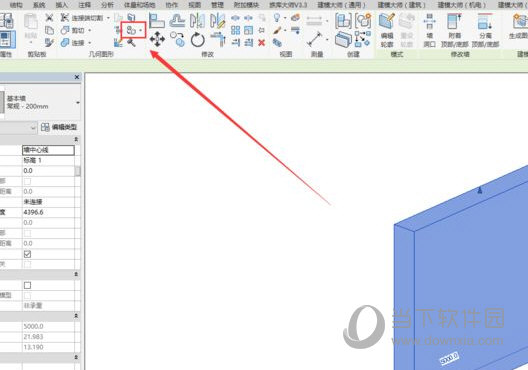Select the Cut to clipboard icon
This screenshot has height=370, width=528.
click(x=49, y=18)
